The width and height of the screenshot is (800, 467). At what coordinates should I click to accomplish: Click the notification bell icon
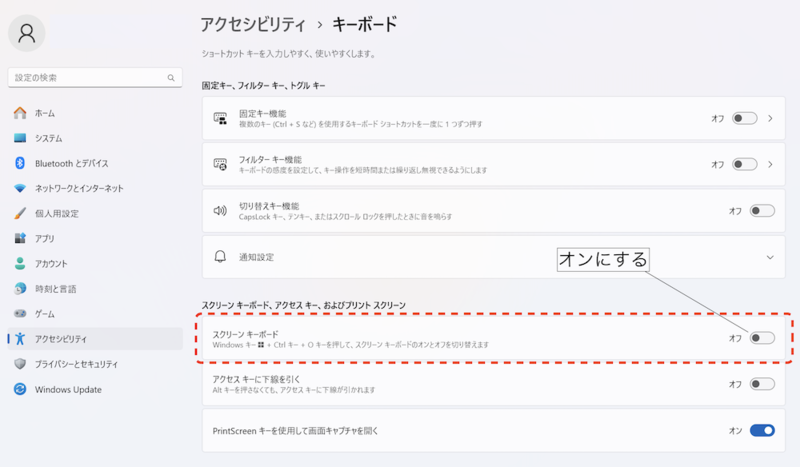click(220, 257)
